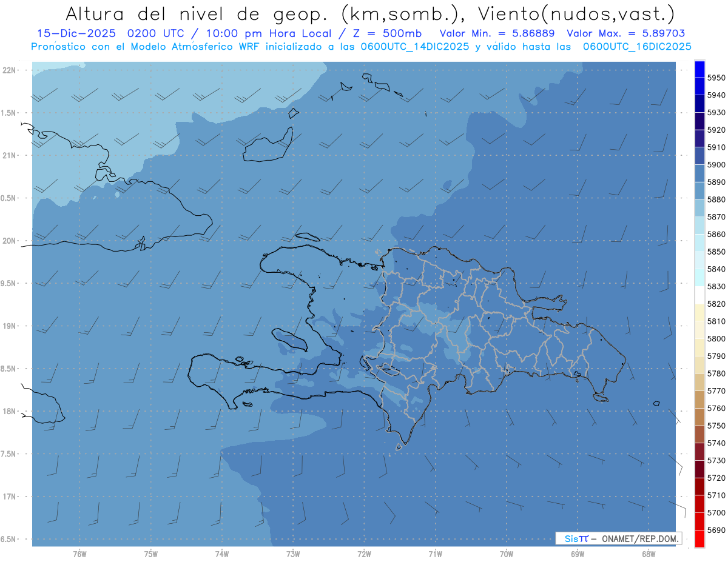Viewport: 728px width, 562px height.
Task: Click the '70W' longitude label
Action: coord(507,554)
